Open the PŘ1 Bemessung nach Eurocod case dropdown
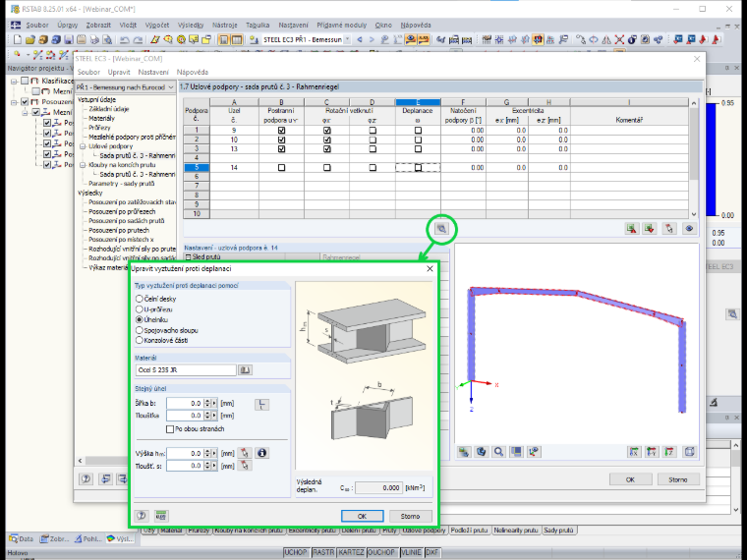Image resolution: width=747 pixels, height=560 pixels. tap(171, 87)
